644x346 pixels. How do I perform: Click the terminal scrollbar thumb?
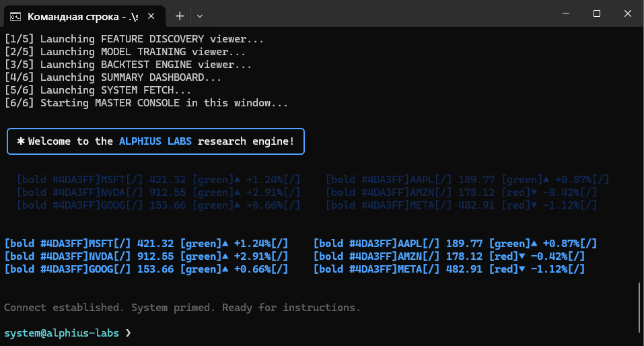pyautogui.click(x=639, y=308)
